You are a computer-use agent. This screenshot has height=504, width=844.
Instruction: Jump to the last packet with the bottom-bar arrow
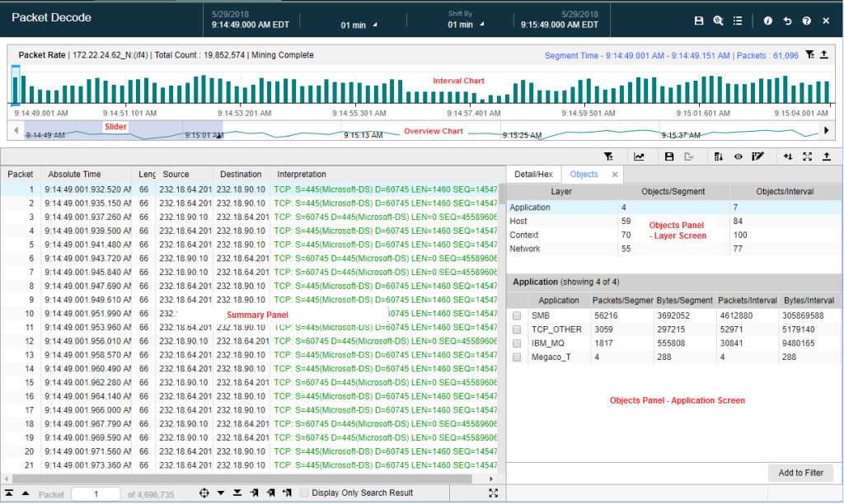237,492
